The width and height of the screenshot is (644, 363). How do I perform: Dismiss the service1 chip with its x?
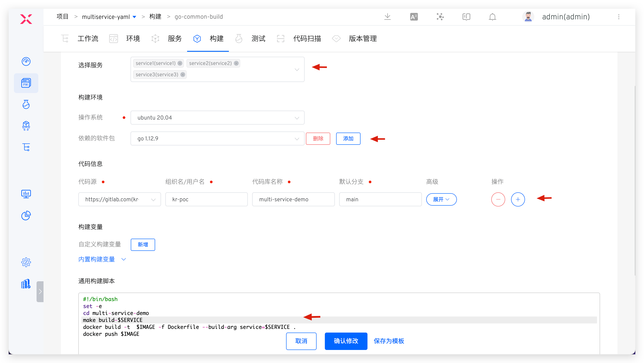pyautogui.click(x=180, y=63)
